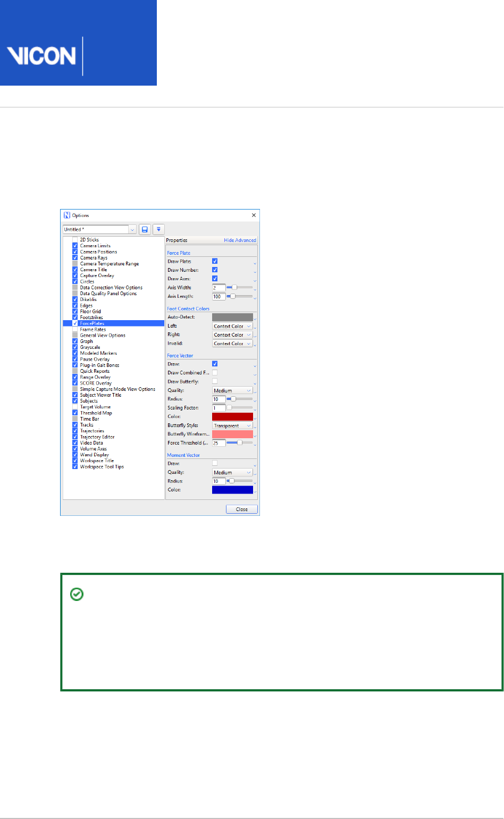Click Moment Vector Radius input field

[x=219, y=481]
